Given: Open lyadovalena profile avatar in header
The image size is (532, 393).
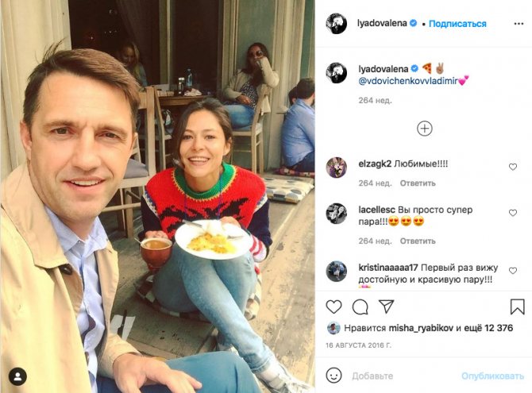Looking at the screenshot, I should point(336,23).
